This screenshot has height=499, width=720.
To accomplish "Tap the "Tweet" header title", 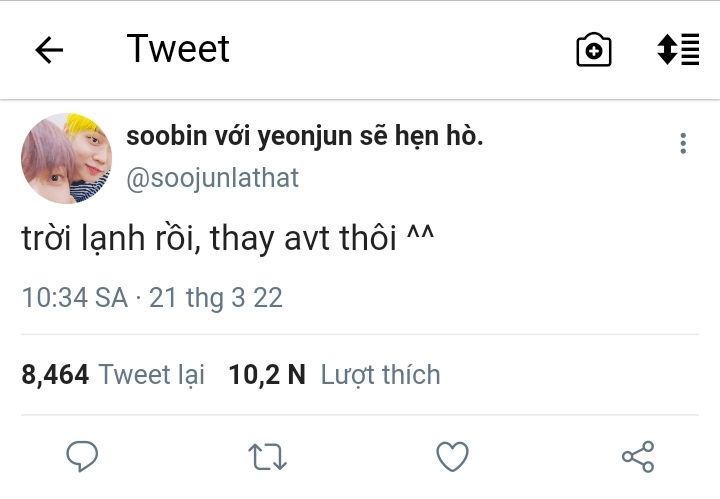I will [178, 49].
